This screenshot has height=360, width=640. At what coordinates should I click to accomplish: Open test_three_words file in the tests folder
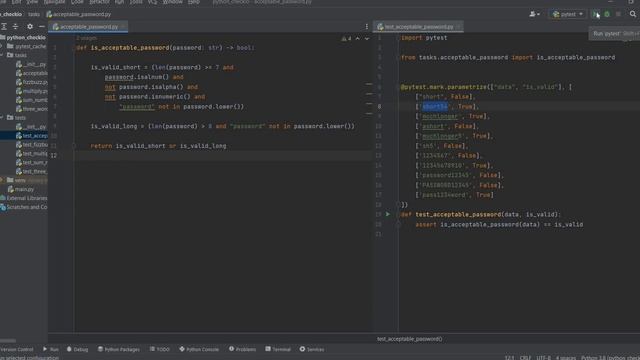point(32,171)
